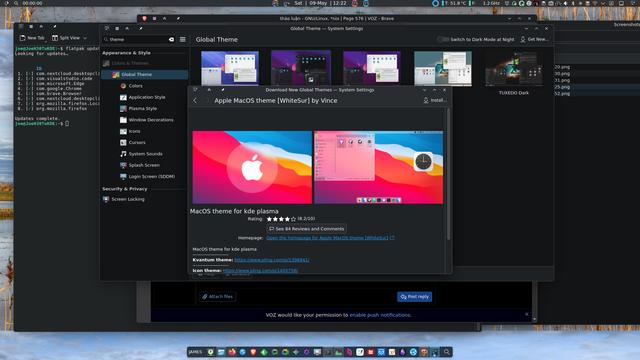The image size is (640, 360).
Task: Click Attach files in the Brave window
Action: [x=218, y=297]
